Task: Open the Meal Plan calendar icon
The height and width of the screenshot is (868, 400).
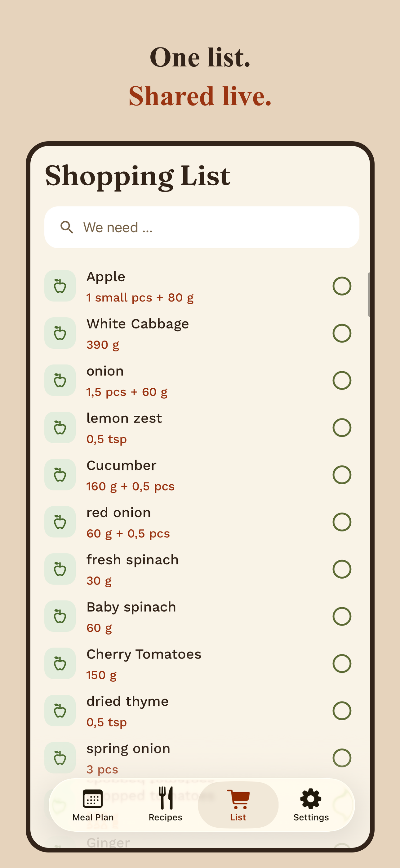Action: pos(93,798)
